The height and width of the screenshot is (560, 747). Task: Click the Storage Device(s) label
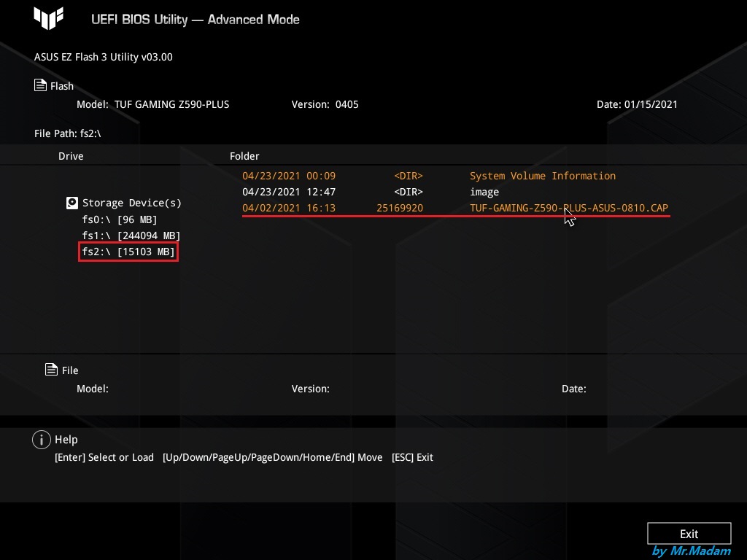[132, 203]
